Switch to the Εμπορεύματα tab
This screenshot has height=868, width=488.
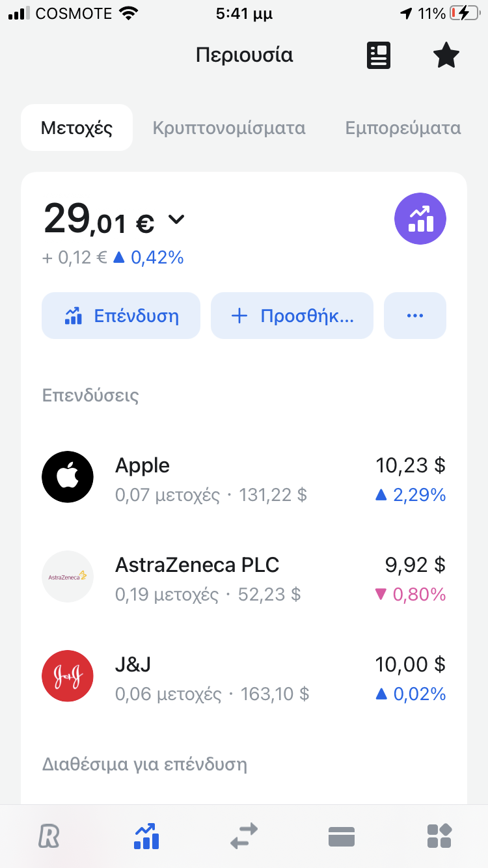pyautogui.click(x=403, y=128)
